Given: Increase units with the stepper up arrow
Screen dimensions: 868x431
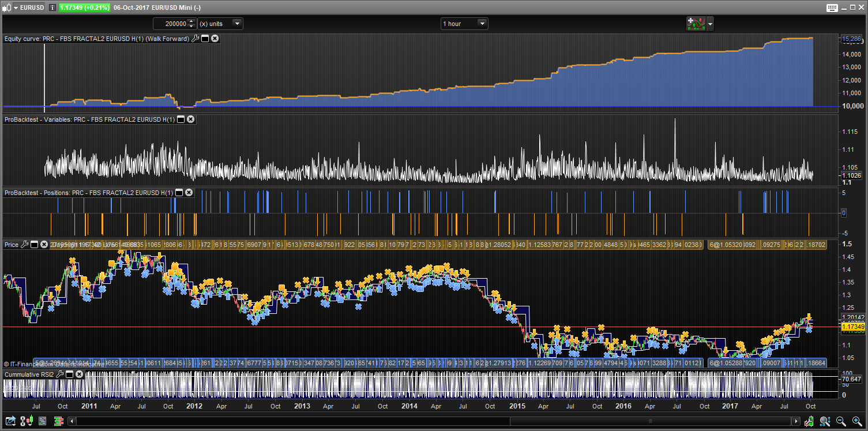Looking at the screenshot, I should (192, 21).
